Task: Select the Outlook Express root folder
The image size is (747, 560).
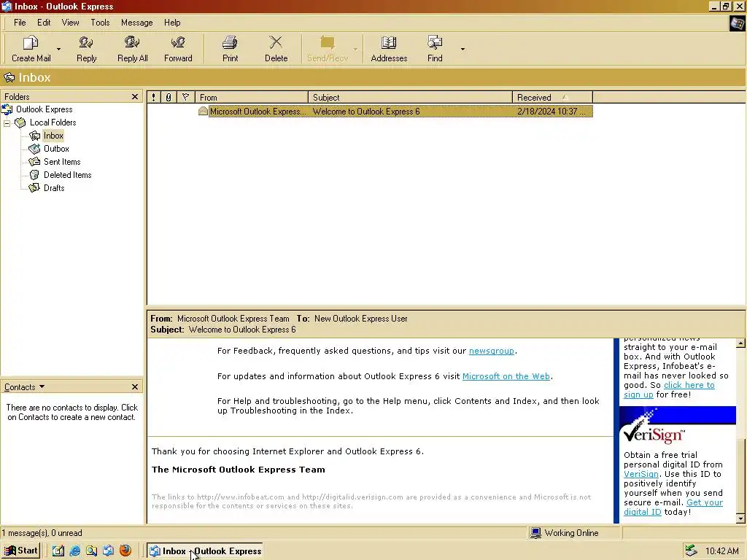Action: (x=44, y=109)
